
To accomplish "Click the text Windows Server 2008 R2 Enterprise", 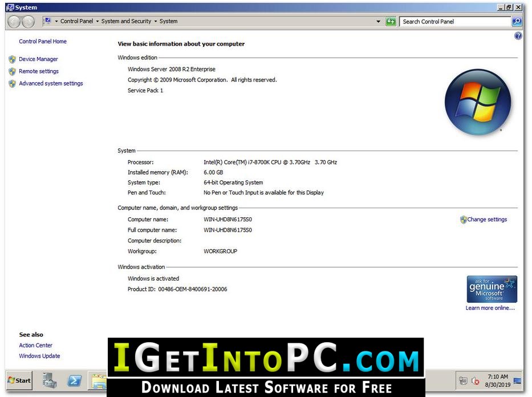I will pos(172,69).
